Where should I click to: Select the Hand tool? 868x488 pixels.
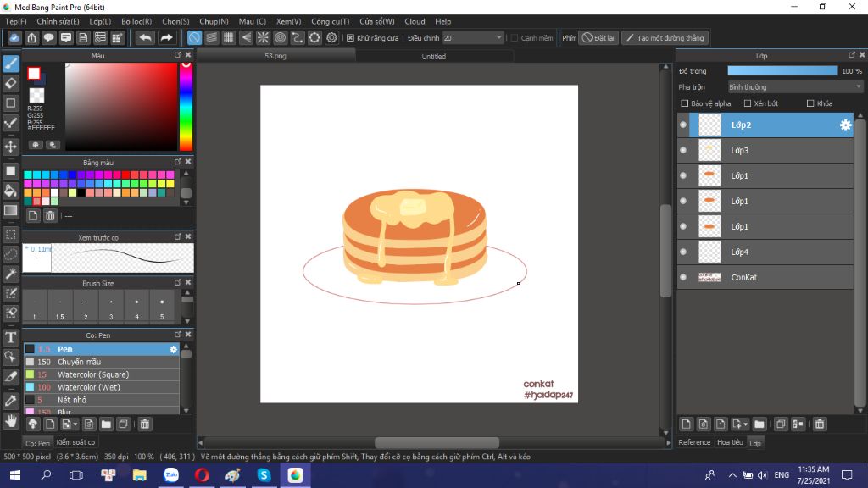pos(10,421)
